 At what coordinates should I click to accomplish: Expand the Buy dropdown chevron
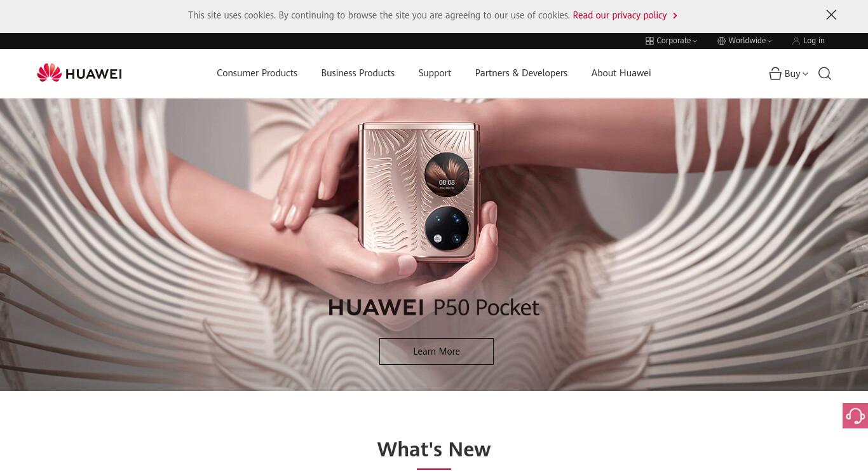[805, 74]
